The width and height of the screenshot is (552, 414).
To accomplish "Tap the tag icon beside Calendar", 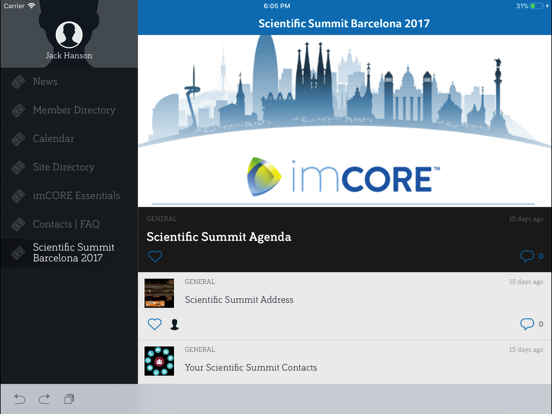I will [18, 139].
